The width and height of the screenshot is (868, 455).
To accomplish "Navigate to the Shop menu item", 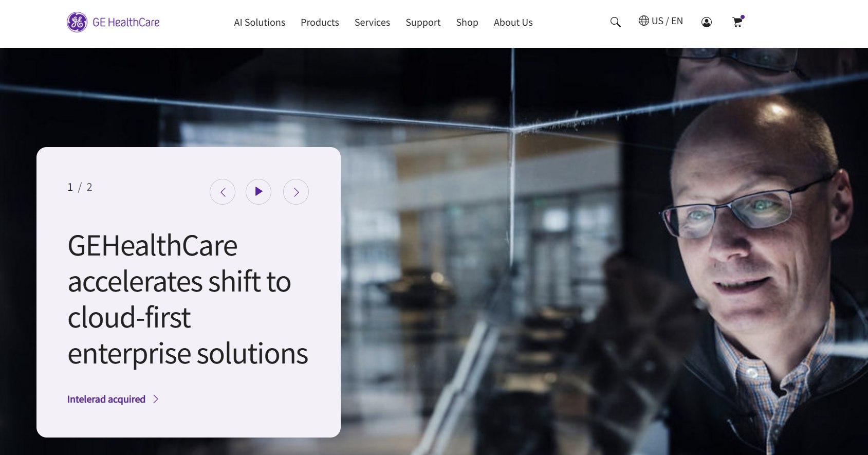I will [467, 23].
